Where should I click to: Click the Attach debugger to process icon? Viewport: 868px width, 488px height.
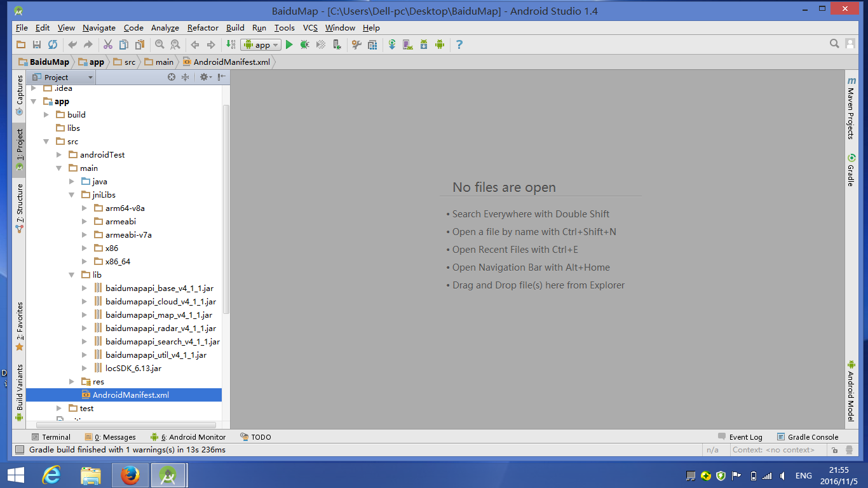[337, 44]
